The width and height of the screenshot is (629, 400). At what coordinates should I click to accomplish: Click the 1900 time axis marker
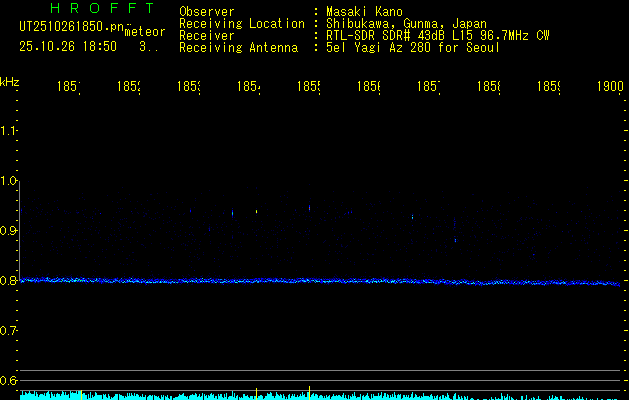click(609, 88)
